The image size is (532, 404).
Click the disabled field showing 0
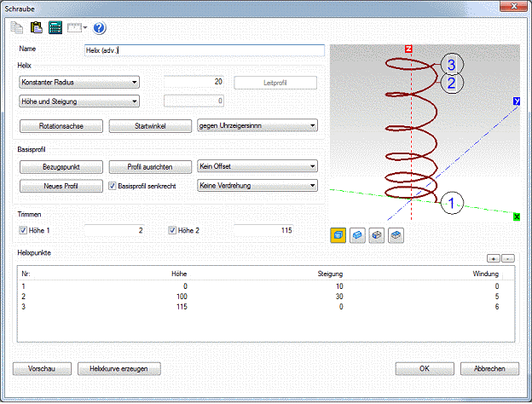194,101
